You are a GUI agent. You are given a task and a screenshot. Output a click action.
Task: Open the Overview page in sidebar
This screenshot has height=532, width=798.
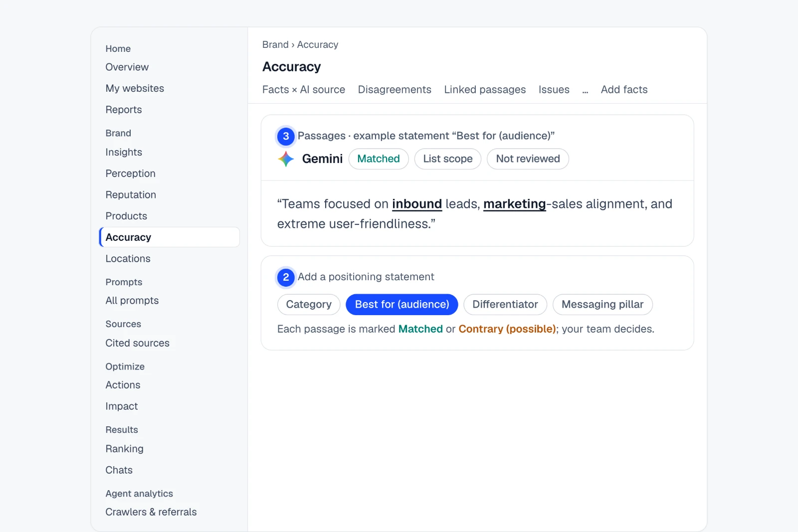[127, 67]
